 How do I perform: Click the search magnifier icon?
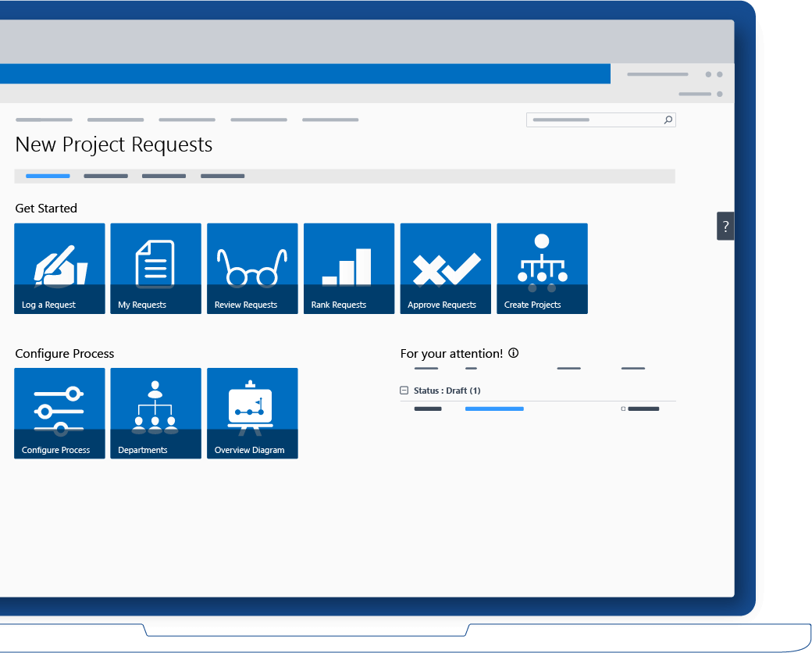tap(668, 120)
